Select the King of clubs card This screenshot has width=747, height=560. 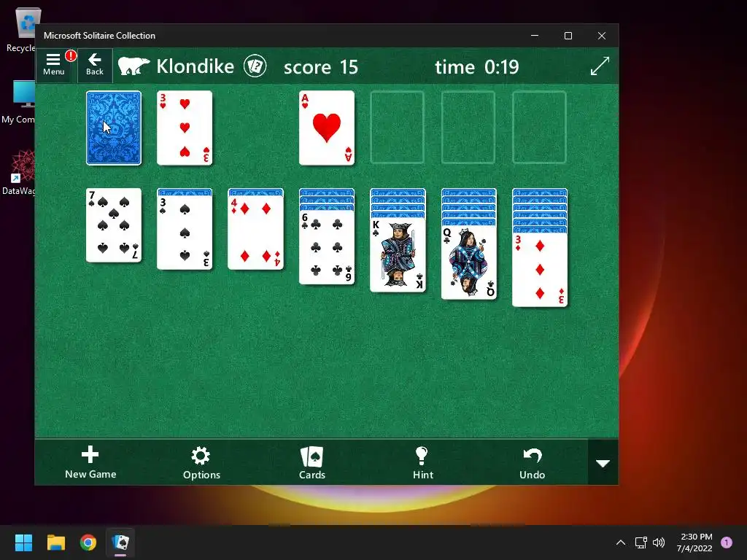click(398, 254)
